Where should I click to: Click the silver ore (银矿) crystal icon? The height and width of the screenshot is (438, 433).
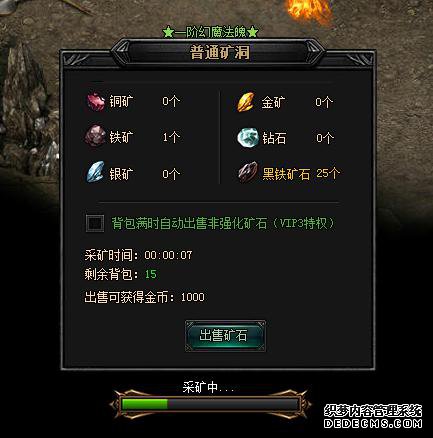click(95, 172)
